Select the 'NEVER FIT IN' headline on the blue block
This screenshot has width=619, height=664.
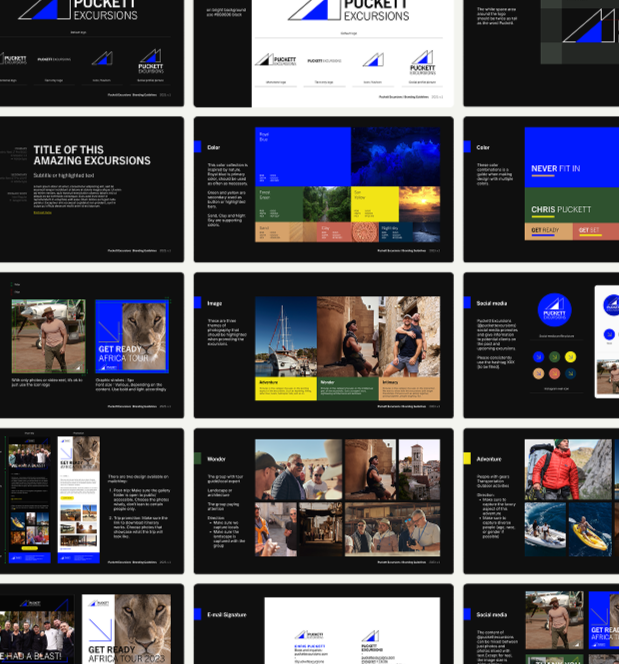coord(555,169)
